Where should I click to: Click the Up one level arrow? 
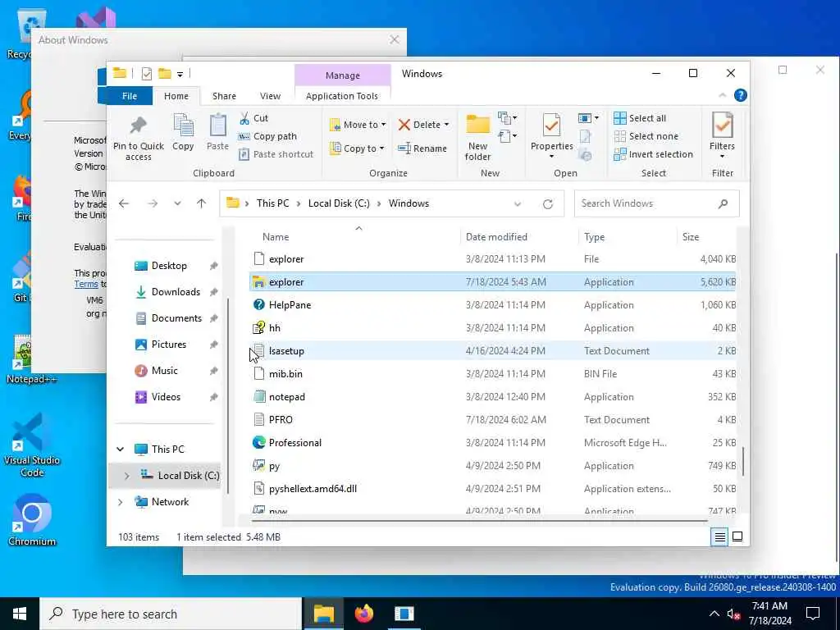point(202,203)
